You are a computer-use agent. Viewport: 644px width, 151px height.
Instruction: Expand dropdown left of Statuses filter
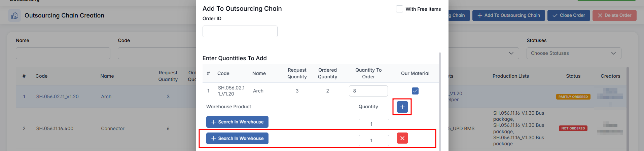[x=511, y=53]
